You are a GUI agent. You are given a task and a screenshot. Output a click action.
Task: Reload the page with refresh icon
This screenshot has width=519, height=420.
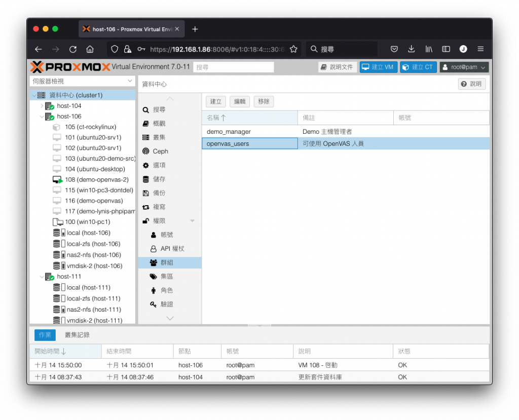click(73, 49)
